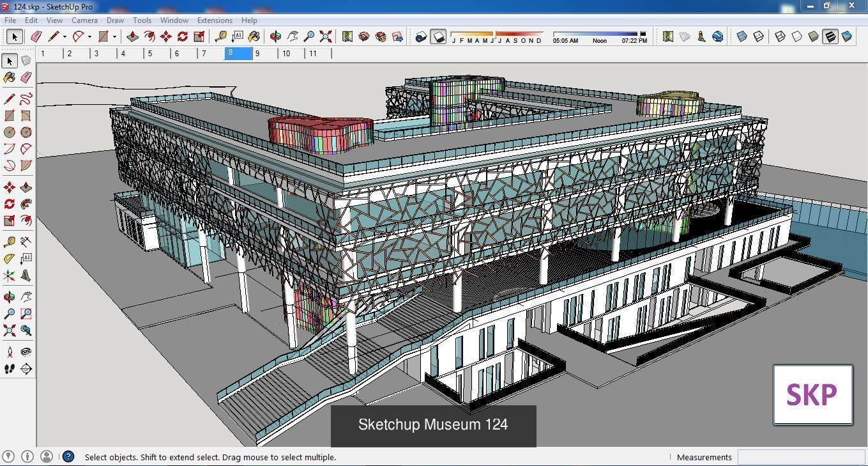Switch to scene tab 5
868x466 pixels.
click(x=157, y=54)
